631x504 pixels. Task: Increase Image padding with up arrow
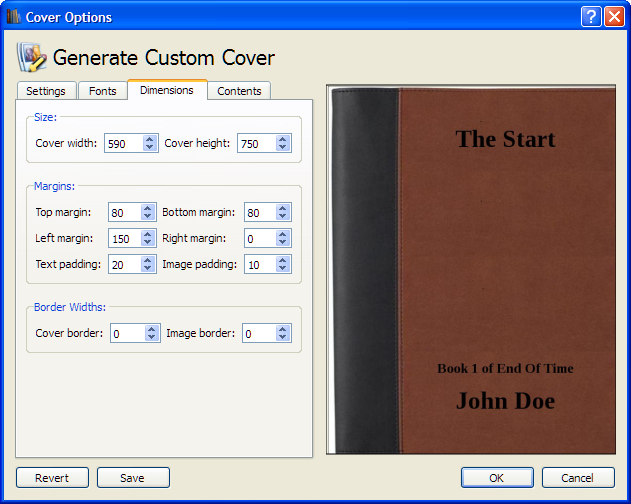(283, 260)
